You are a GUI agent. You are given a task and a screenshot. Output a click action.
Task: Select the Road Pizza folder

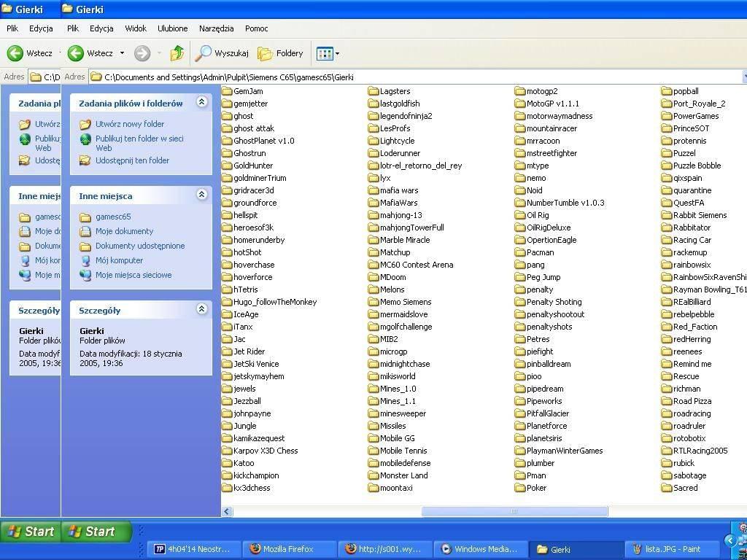pos(686,401)
